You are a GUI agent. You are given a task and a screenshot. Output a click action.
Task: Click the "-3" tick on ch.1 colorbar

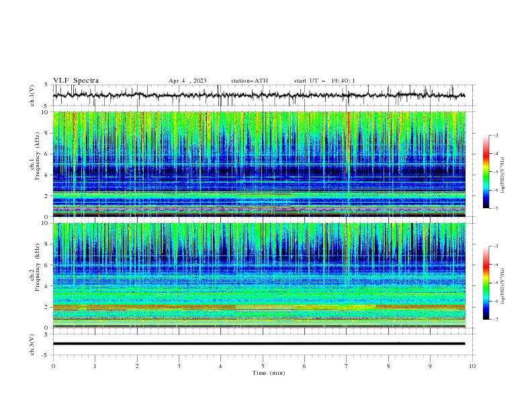495,135
